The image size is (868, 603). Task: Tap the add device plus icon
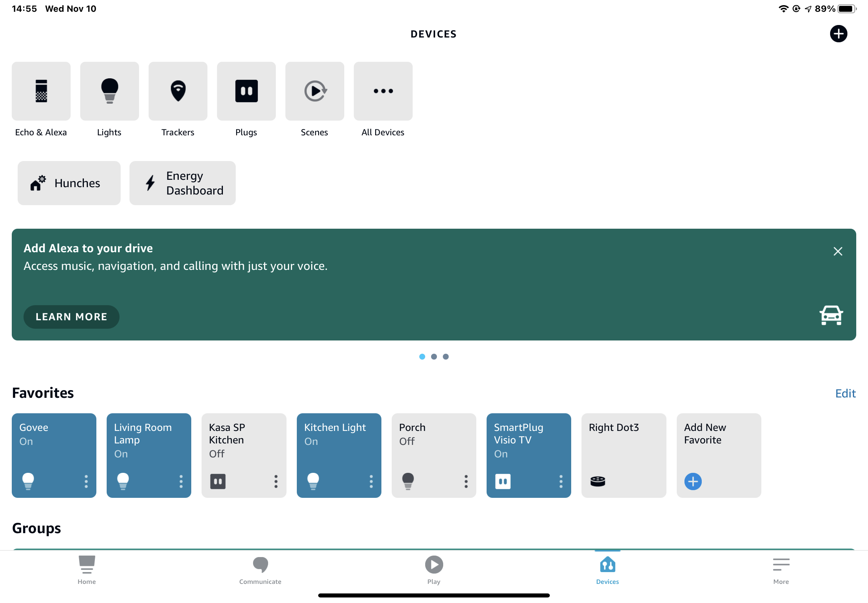[838, 34]
